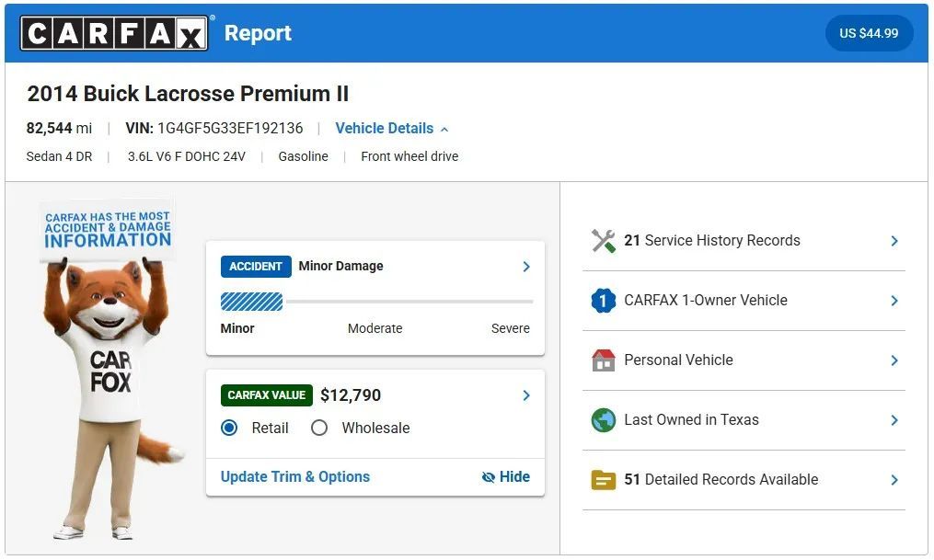
Task: Open 21 Service History Records row
Action: pyautogui.click(x=744, y=241)
